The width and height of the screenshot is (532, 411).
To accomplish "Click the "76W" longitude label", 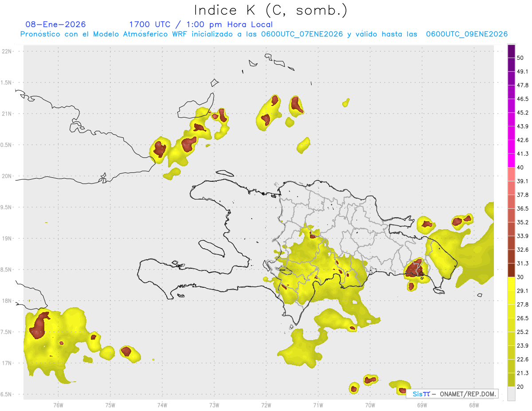I will (x=58, y=405).
